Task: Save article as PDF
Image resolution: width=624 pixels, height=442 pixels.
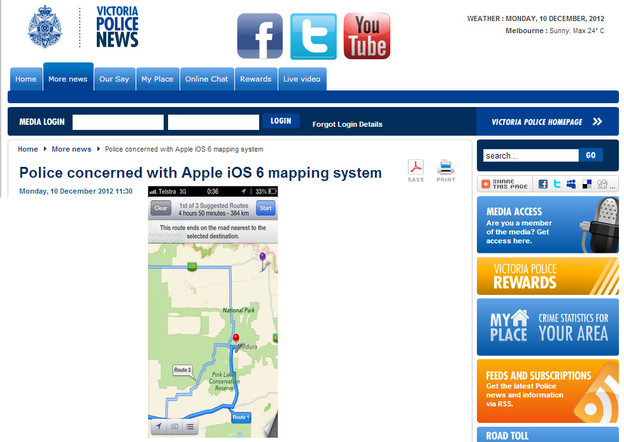Action: point(416,171)
